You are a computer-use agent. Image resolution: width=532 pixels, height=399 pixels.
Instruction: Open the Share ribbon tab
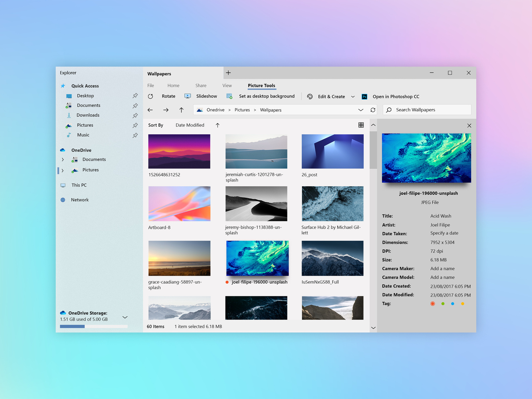201,85
